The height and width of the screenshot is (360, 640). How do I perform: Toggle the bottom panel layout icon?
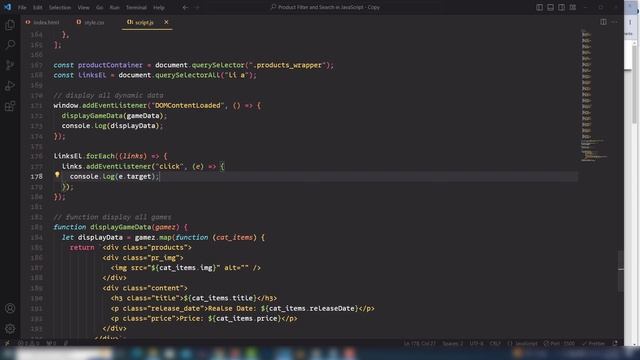point(550,7)
